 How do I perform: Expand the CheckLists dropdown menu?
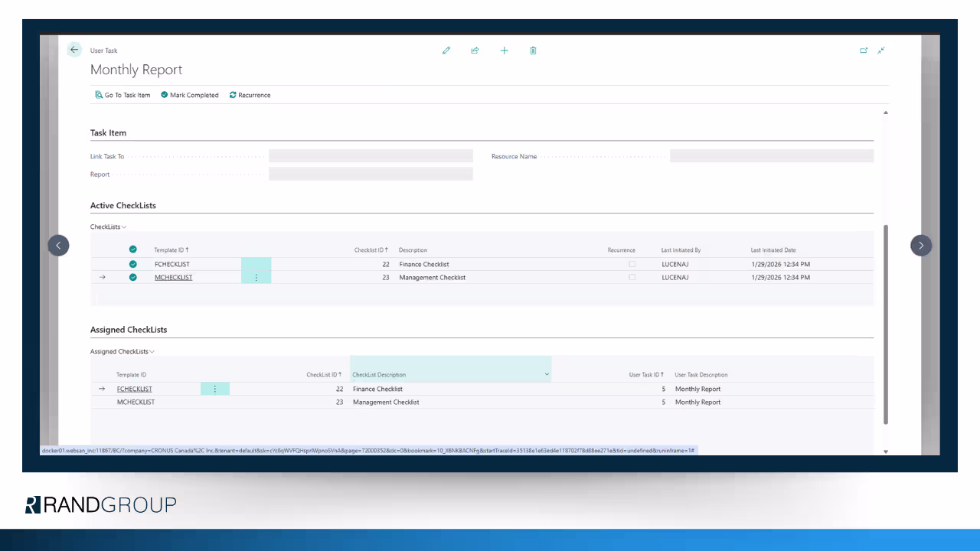[x=109, y=227]
